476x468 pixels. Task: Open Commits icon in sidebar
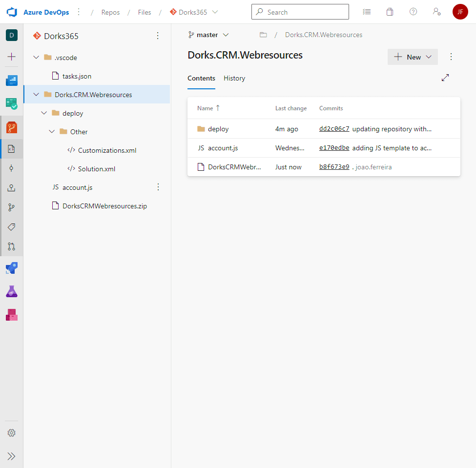pyautogui.click(x=12, y=168)
